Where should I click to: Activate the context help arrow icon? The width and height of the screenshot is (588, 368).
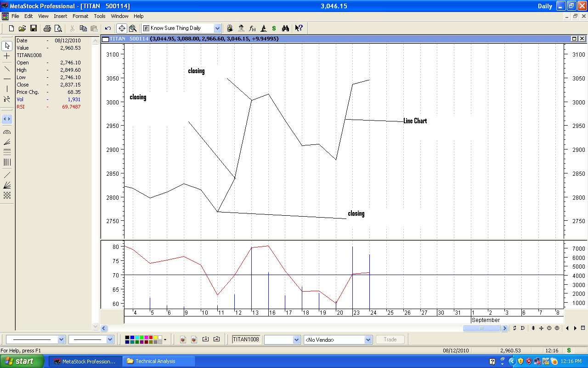tap(299, 28)
